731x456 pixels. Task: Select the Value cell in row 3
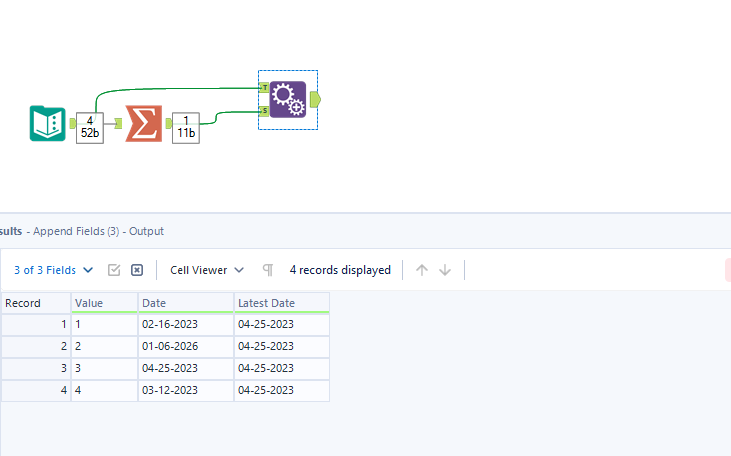pos(104,368)
